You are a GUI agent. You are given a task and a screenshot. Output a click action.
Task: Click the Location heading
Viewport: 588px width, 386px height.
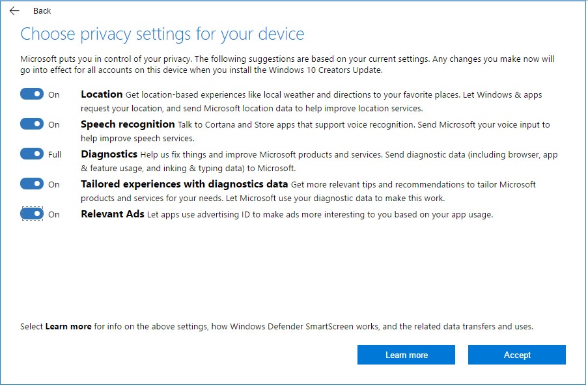pos(101,94)
